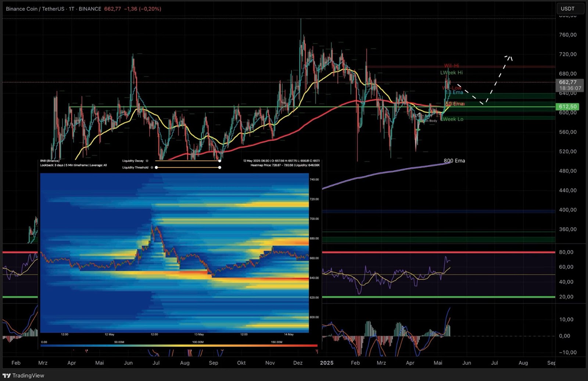Click the Liquidity Threshold info icon
Screen dimensions: 588x381
coord(152,167)
